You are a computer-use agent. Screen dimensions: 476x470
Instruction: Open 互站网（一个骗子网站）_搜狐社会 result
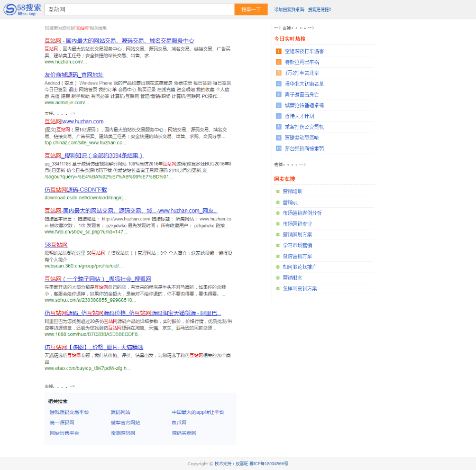[98, 279]
